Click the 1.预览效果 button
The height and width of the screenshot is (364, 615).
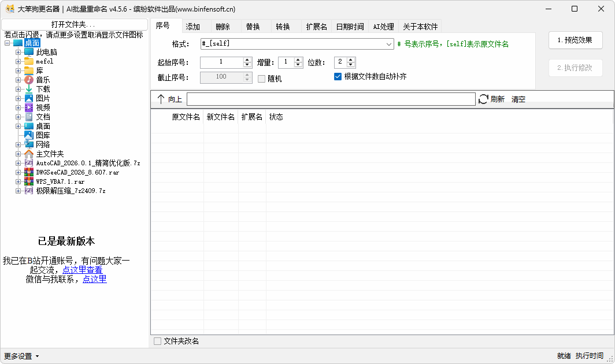click(x=575, y=40)
